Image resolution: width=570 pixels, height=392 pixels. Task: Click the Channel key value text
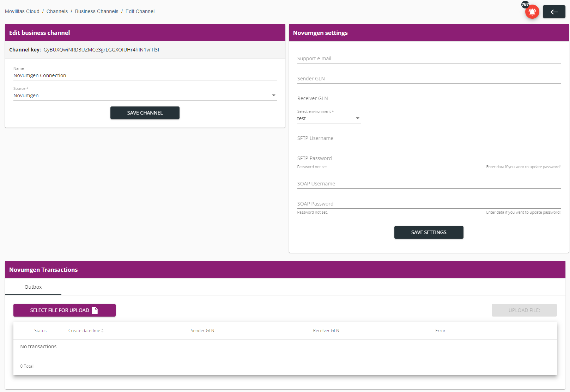(101, 50)
